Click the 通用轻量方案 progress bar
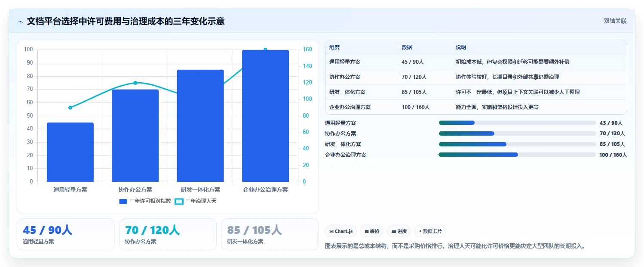The image size is (644, 267). point(517,123)
